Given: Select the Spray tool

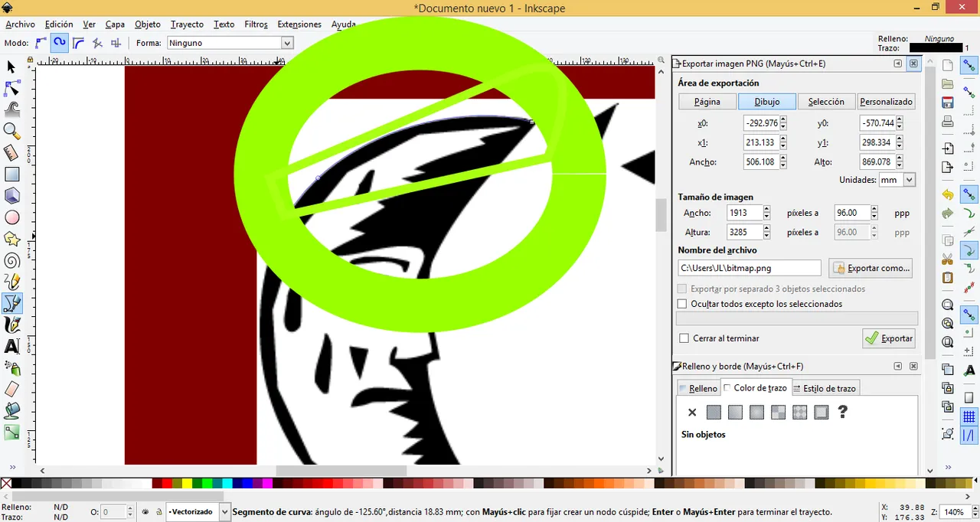Looking at the screenshot, I should click(11, 368).
